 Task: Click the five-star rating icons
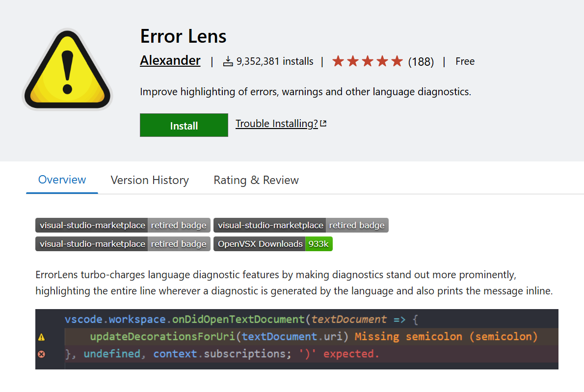367,61
